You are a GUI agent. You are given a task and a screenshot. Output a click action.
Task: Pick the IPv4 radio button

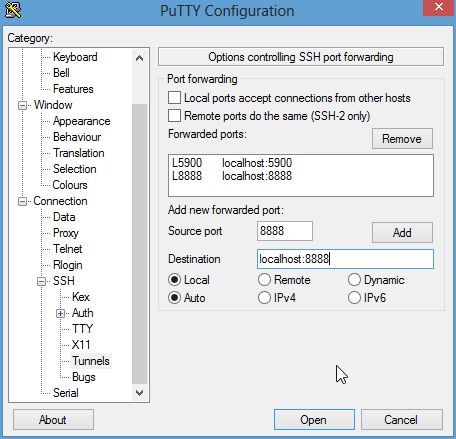point(264,298)
